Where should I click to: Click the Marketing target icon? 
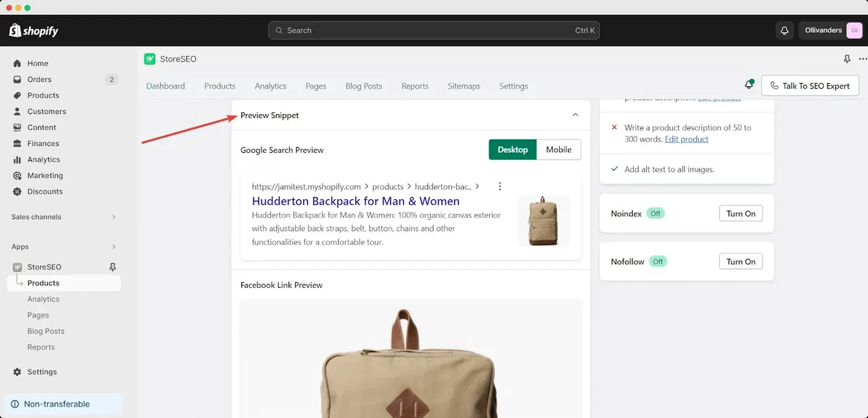pyautogui.click(x=17, y=176)
